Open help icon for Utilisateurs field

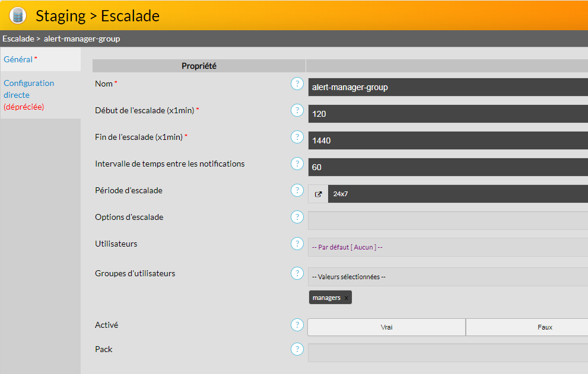[297, 244]
